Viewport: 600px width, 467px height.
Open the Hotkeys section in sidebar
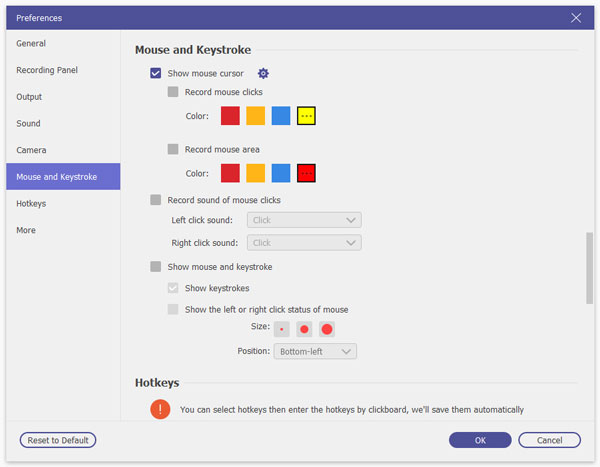[x=31, y=203]
